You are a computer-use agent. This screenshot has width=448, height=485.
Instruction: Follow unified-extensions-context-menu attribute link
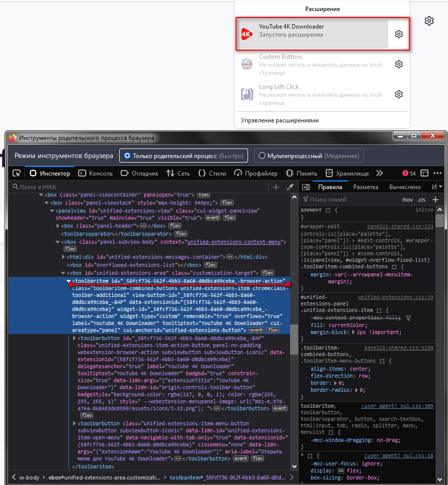tap(234, 242)
